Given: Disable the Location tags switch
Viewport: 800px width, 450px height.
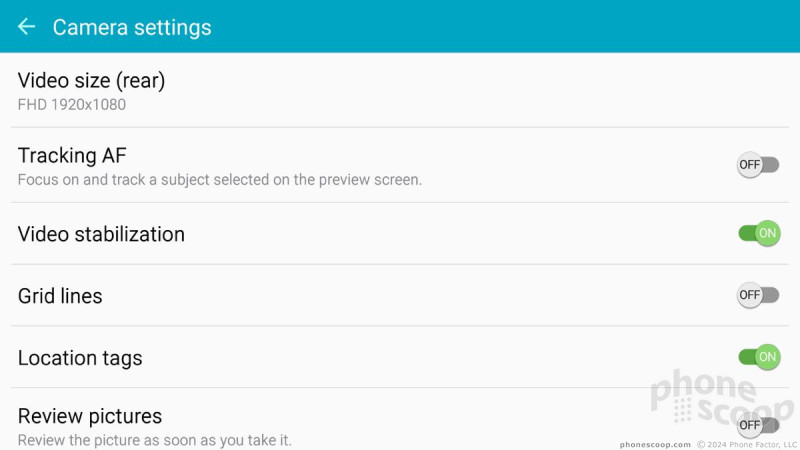Looking at the screenshot, I should pyautogui.click(x=759, y=357).
